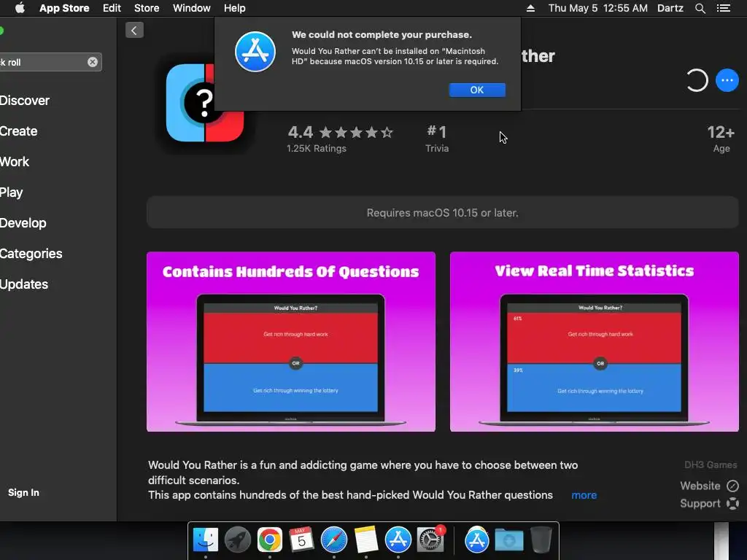Click Sign In at sidebar bottom

pyautogui.click(x=23, y=492)
